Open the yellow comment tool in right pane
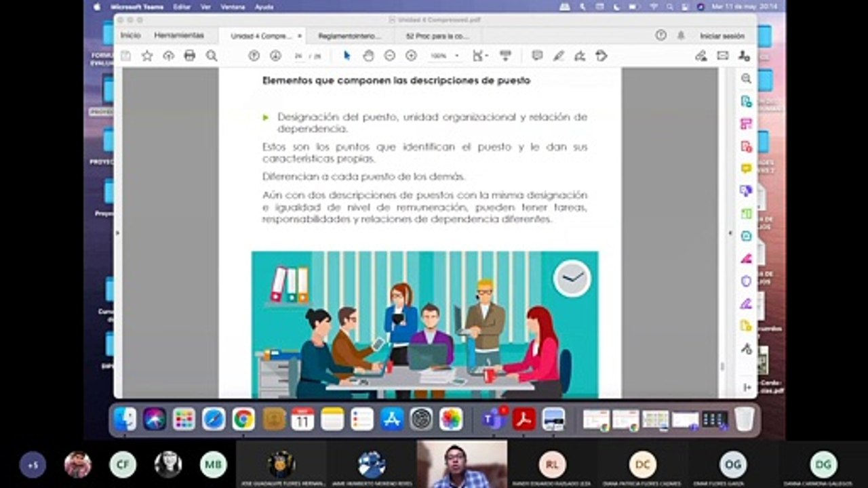Screen dimensions: 868x488 point(746,168)
